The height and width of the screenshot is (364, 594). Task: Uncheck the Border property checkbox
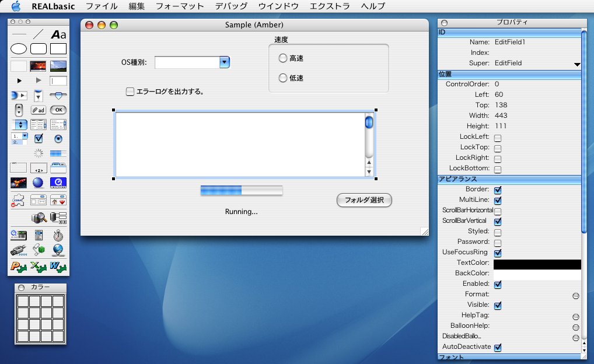tap(498, 190)
